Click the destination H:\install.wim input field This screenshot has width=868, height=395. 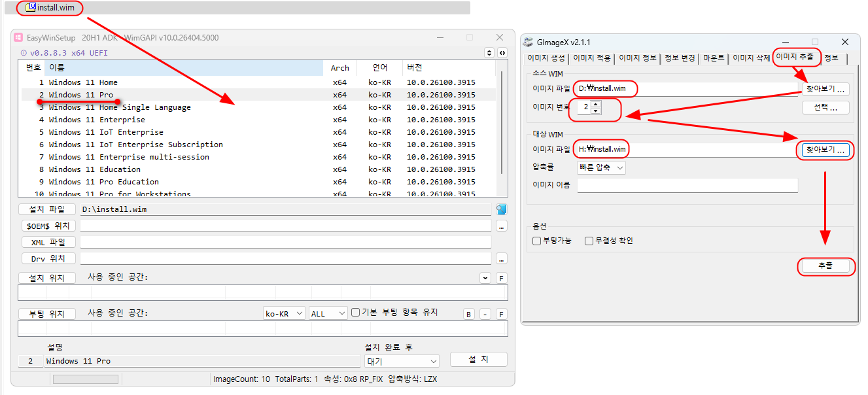point(686,150)
